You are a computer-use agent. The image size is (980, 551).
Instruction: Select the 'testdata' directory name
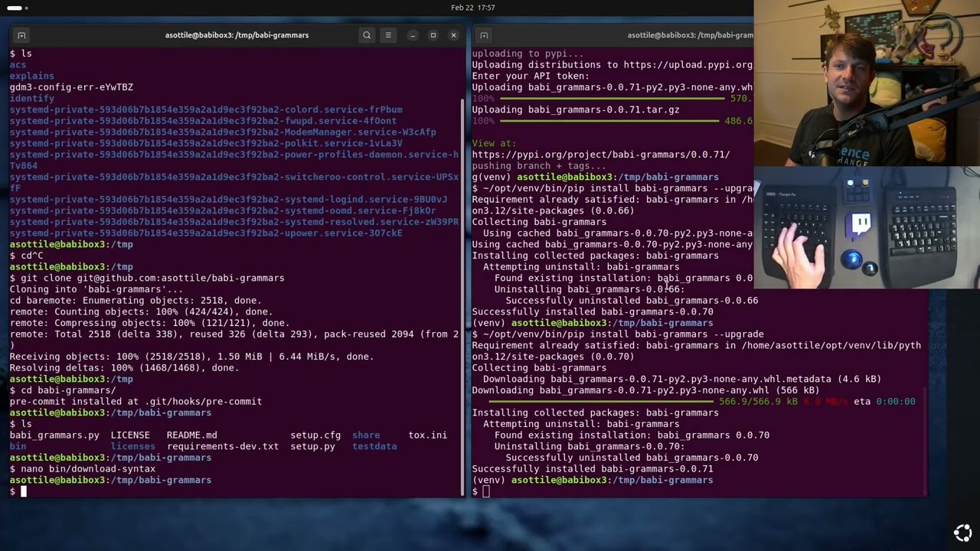coord(374,446)
